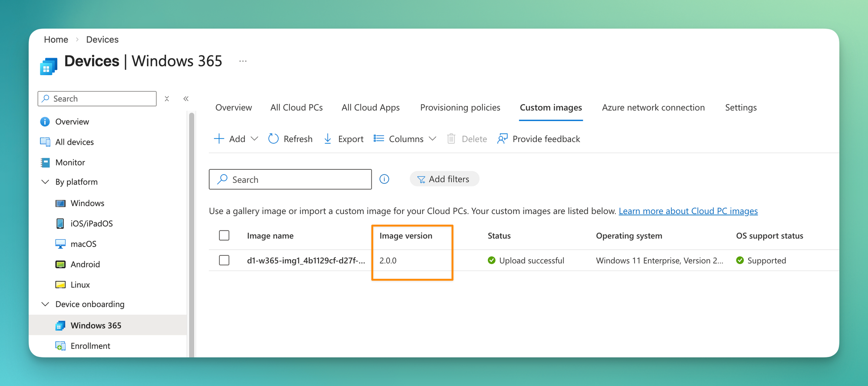Click the Refresh button label
The height and width of the screenshot is (386, 868).
click(x=298, y=139)
